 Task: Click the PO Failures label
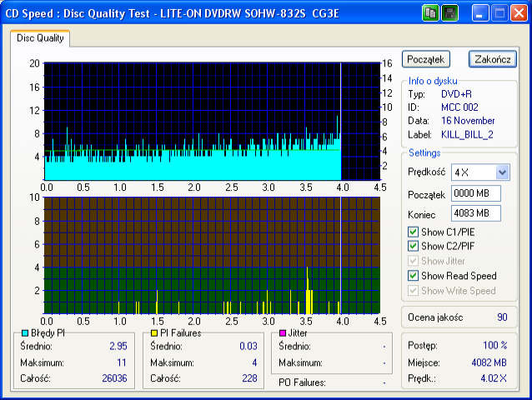(x=302, y=382)
